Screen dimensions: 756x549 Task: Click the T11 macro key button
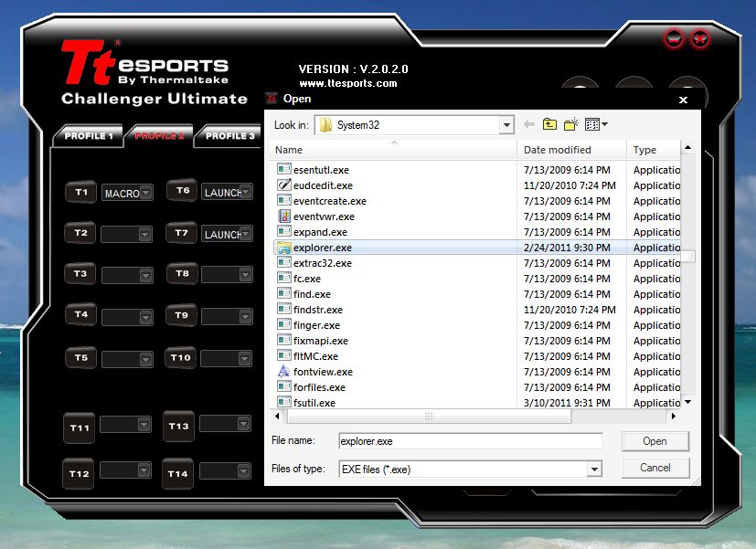pyautogui.click(x=80, y=428)
